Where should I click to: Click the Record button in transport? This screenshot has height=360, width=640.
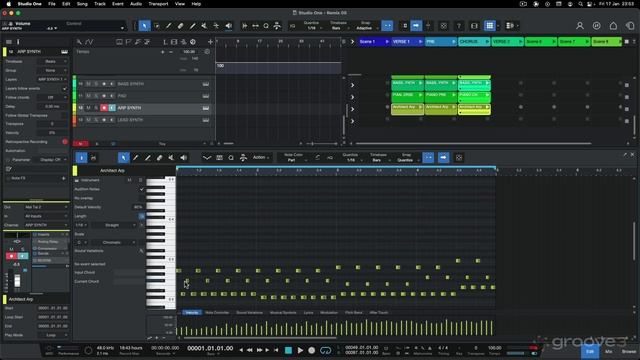(312, 350)
